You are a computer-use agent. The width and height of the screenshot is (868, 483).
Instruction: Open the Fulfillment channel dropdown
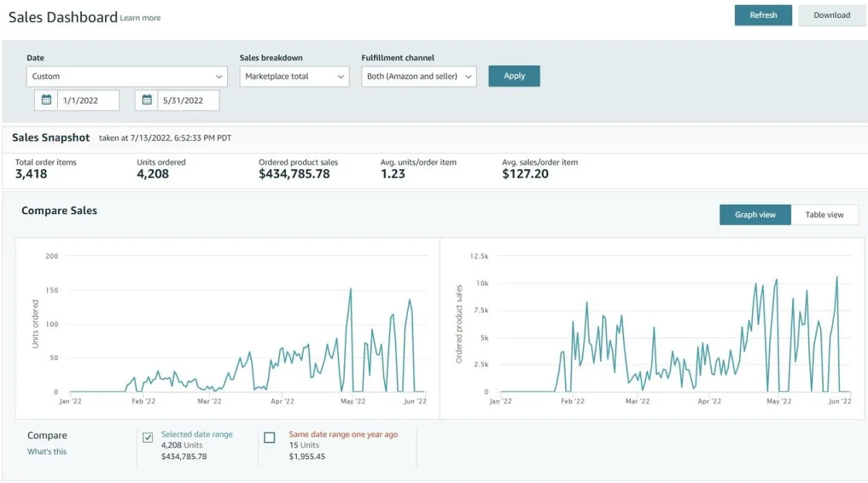[x=418, y=77]
